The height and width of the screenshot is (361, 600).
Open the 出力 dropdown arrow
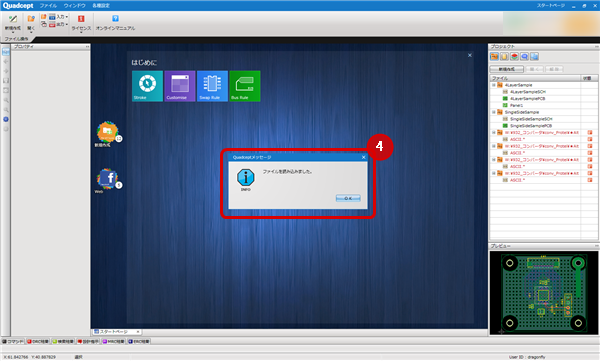pyautogui.click(x=67, y=25)
